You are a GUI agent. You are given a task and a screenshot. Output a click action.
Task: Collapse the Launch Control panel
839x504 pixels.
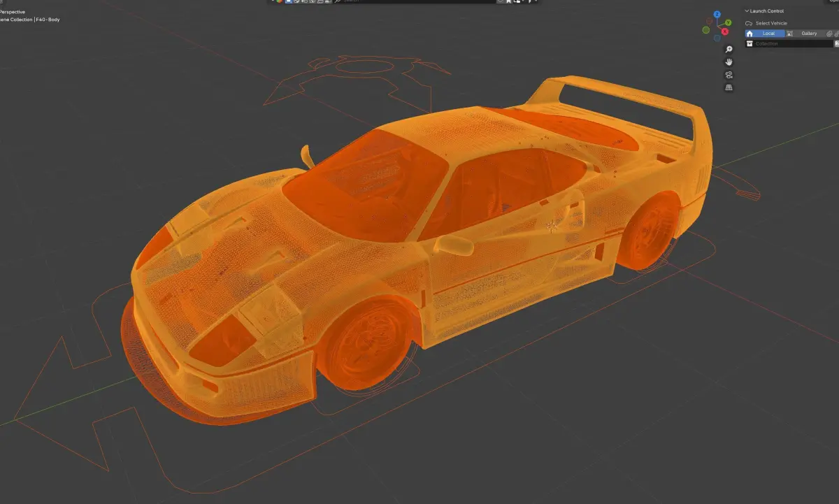click(747, 11)
